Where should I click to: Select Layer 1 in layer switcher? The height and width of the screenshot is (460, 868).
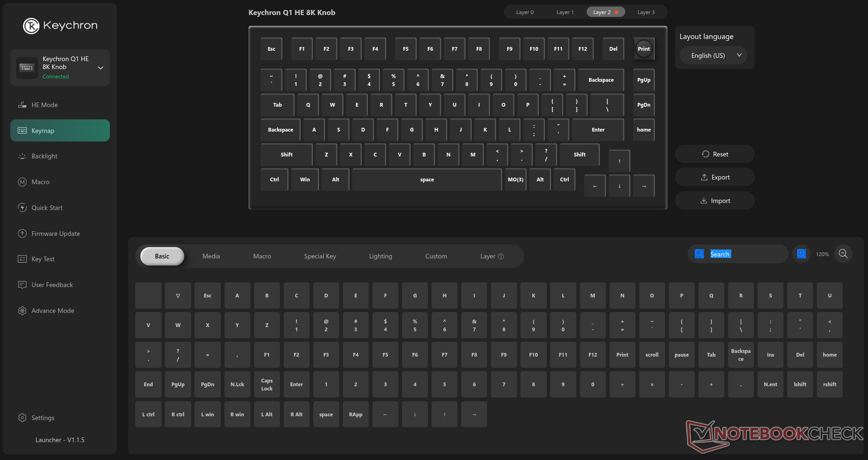click(x=565, y=12)
